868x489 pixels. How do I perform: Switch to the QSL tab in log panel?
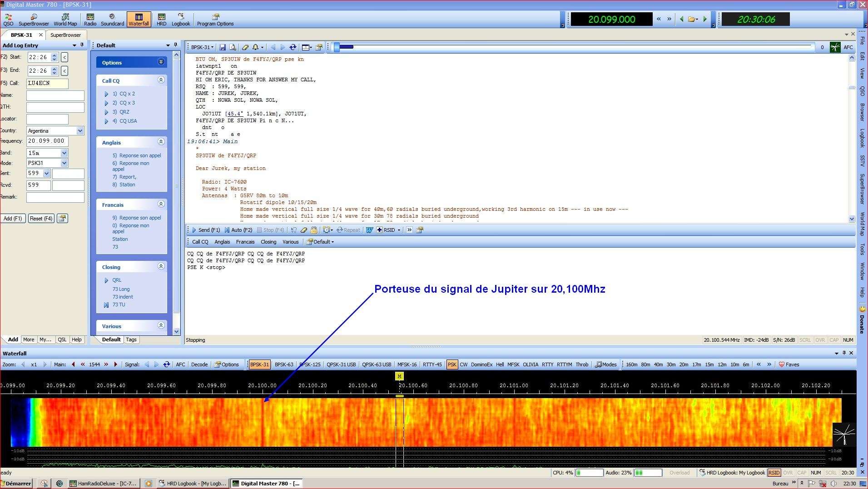pos(62,339)
